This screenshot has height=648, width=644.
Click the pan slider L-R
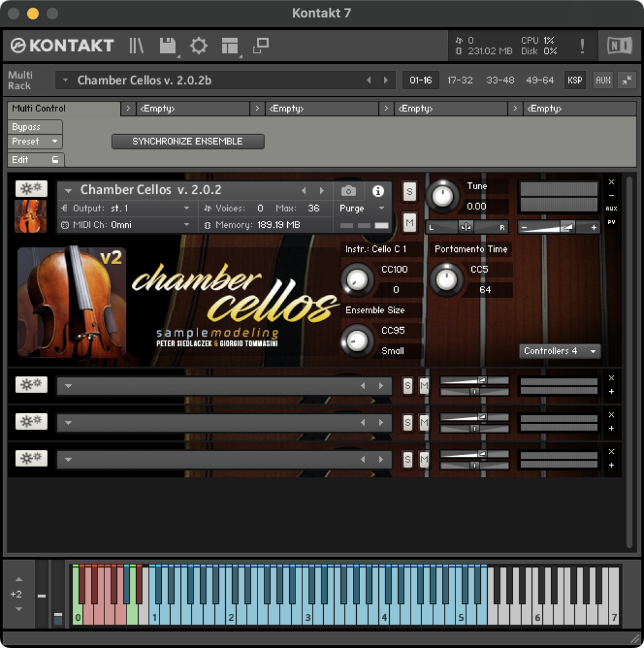(x=467, y=227)
